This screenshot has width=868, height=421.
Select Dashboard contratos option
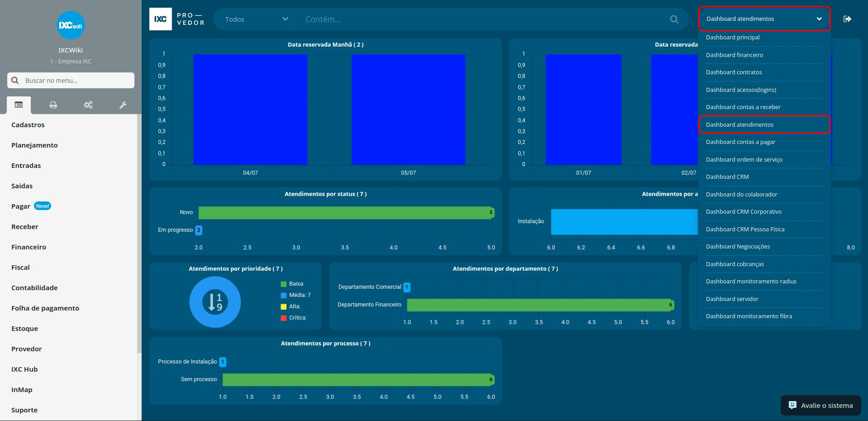click(764, 72)
